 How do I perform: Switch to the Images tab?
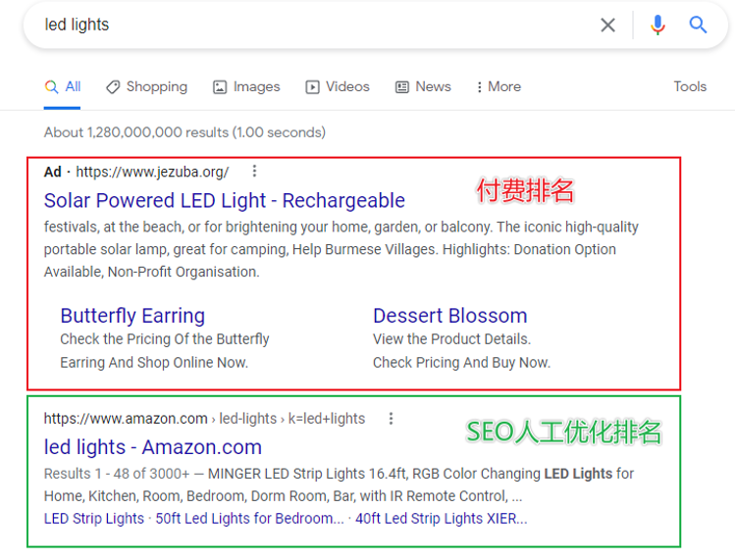[246, 86]
